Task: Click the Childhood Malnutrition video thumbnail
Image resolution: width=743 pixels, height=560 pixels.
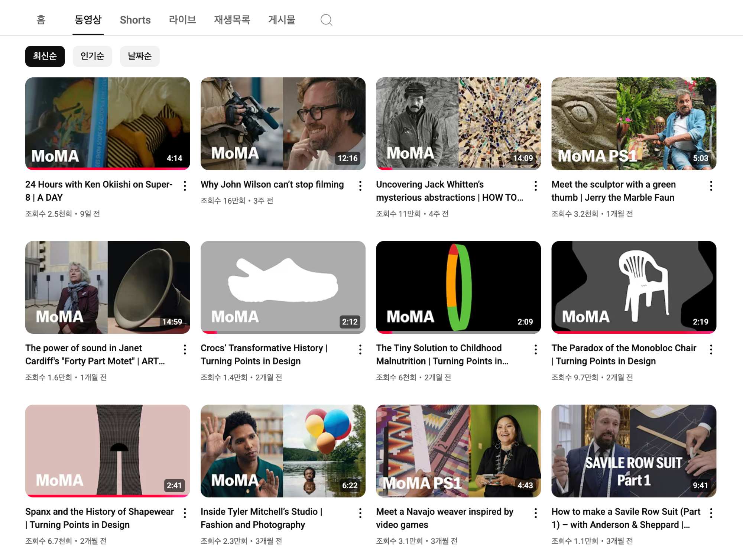Action: coord(458,287)
